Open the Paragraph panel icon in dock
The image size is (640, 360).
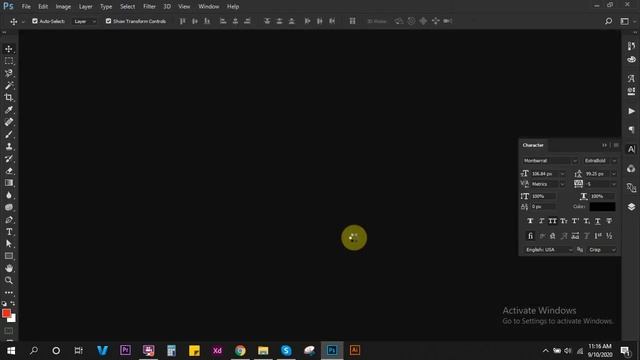pos(631,130)
